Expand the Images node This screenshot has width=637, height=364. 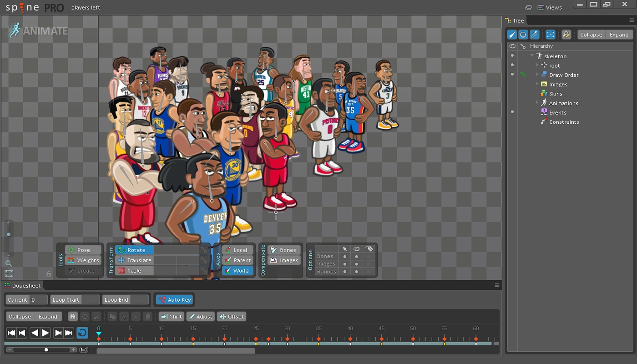pyautogui.click(x=537, y=84)
